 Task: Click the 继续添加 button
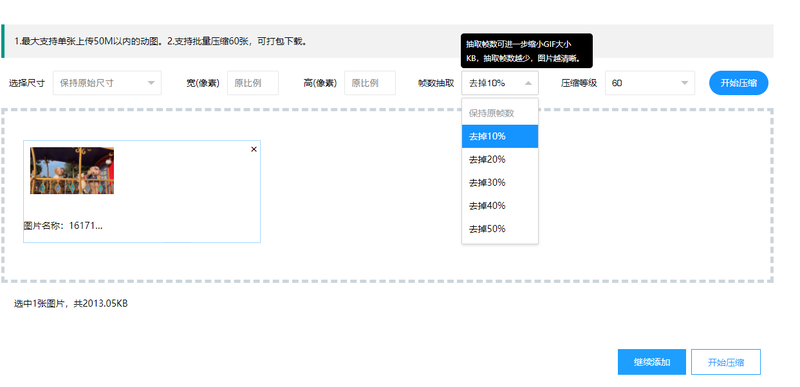pos(652,362)
